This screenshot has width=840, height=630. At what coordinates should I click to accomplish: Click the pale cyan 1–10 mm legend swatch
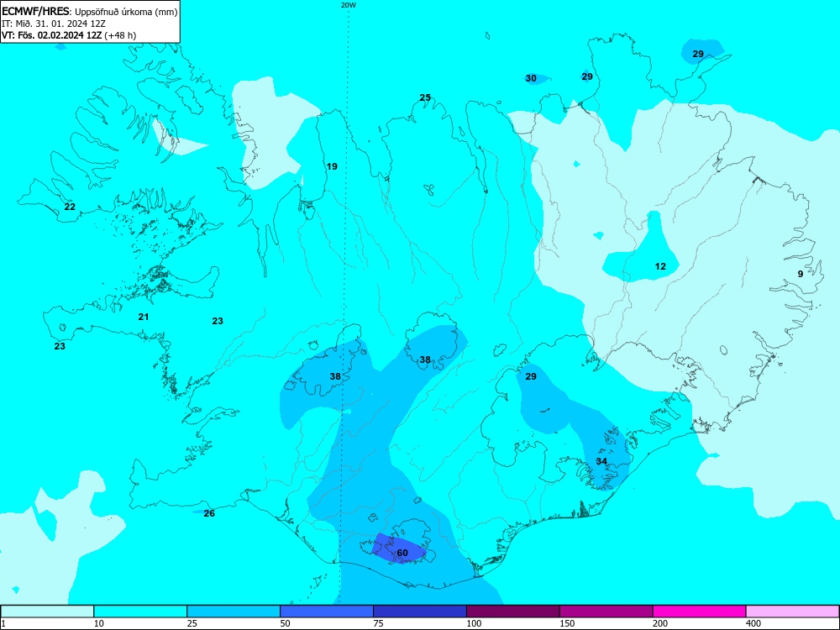coord(47,612)
